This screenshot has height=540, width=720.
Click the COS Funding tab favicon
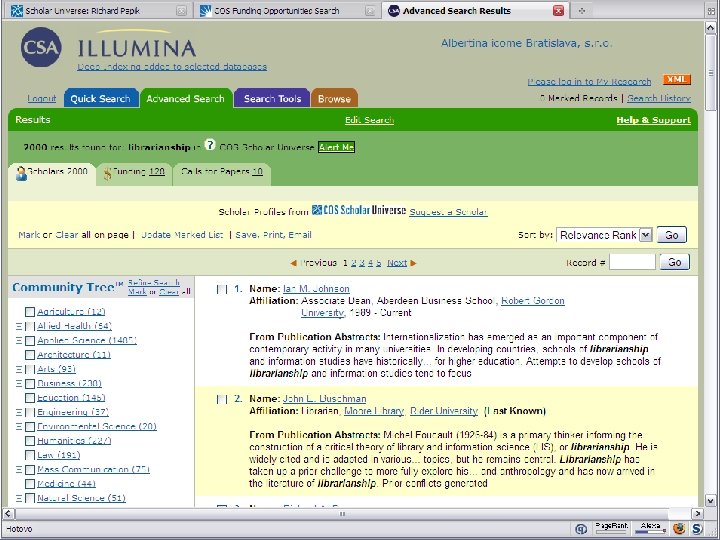tap(205, 11)
